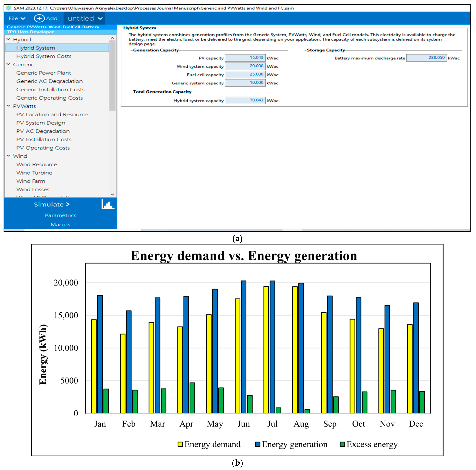Click the results bar chart icon
This screenshot has width=476, height=470.
(x=108, y=204)
